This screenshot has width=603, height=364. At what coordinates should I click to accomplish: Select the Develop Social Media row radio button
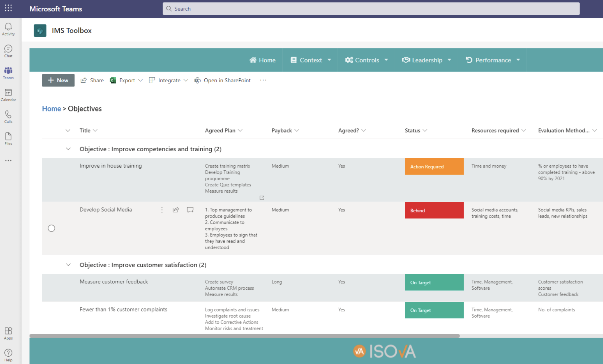(x=51, y=228)
